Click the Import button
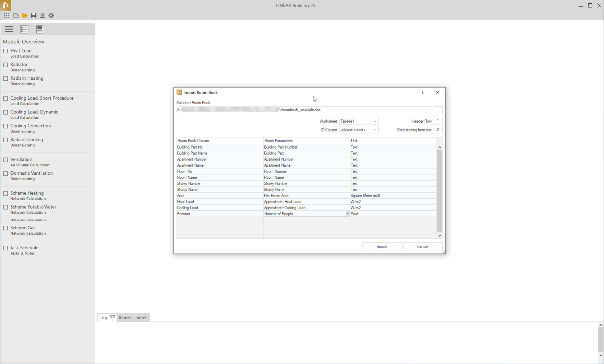 [x=382, y=246]
